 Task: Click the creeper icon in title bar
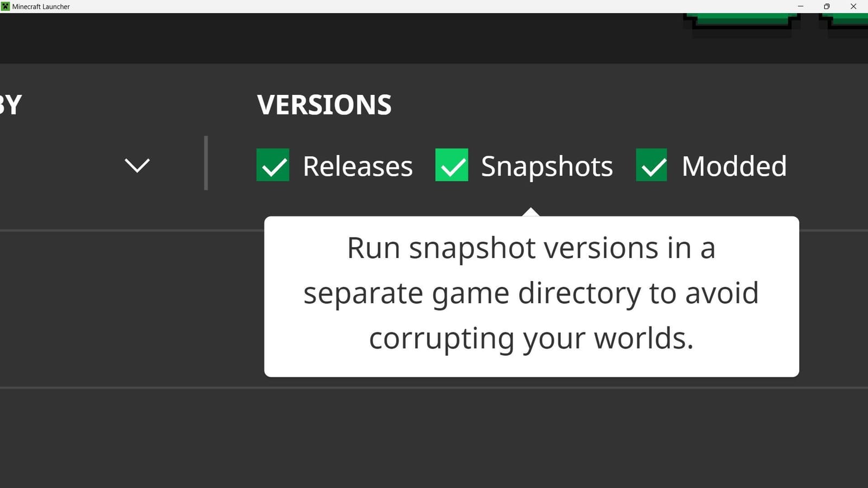point(4,7)
